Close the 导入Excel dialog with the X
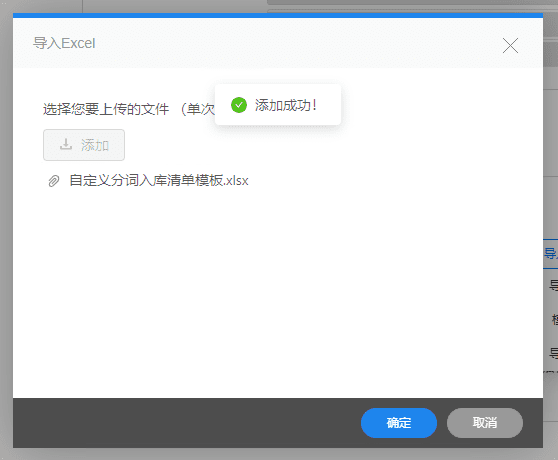The image size is (558, 460). click(510, 46)
